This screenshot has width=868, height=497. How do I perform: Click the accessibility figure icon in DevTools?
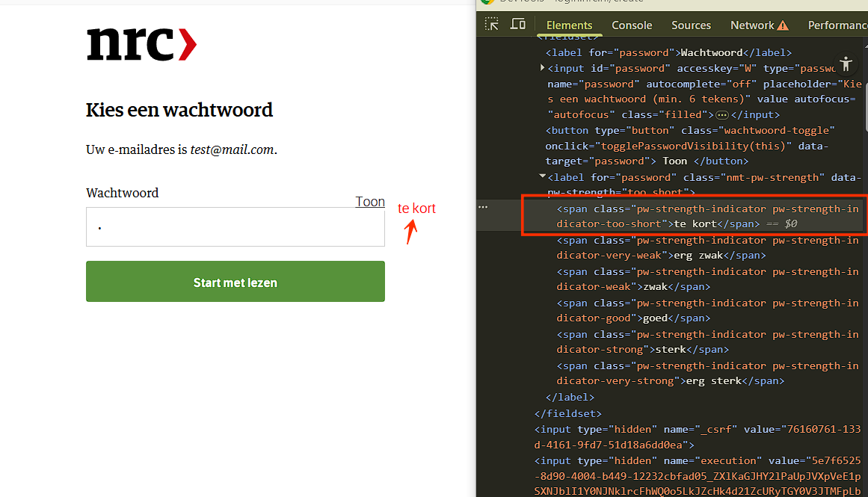point(846,63)
